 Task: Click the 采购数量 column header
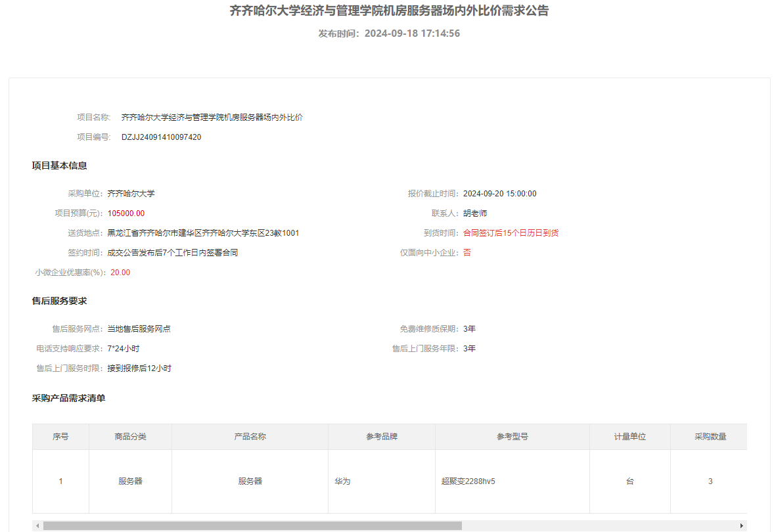tap(710, 437)
